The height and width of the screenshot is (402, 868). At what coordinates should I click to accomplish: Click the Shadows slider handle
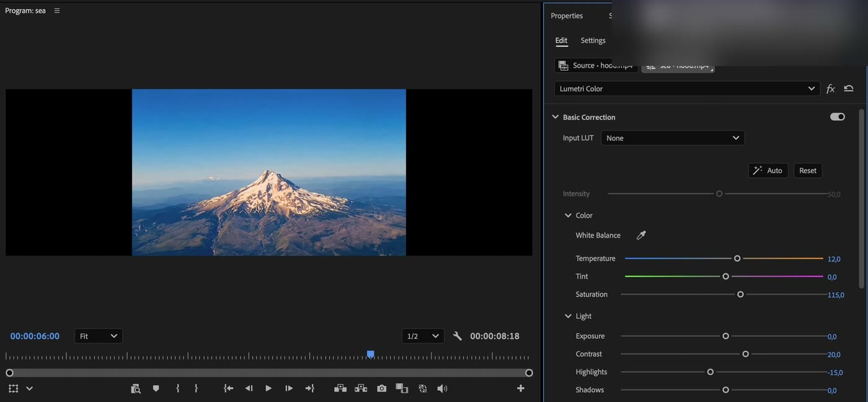coord(725,390)
